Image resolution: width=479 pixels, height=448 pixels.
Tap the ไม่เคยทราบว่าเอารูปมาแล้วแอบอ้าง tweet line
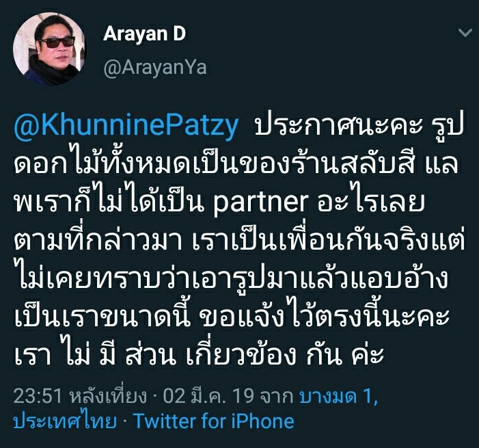coord(231,278)
